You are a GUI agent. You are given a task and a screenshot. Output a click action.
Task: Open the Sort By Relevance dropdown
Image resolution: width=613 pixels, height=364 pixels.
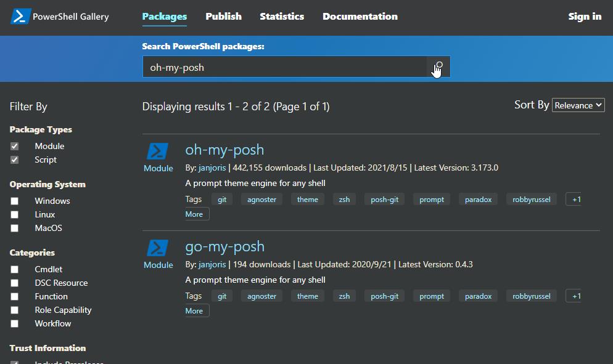pyautogui.click(x=578, y=105)
